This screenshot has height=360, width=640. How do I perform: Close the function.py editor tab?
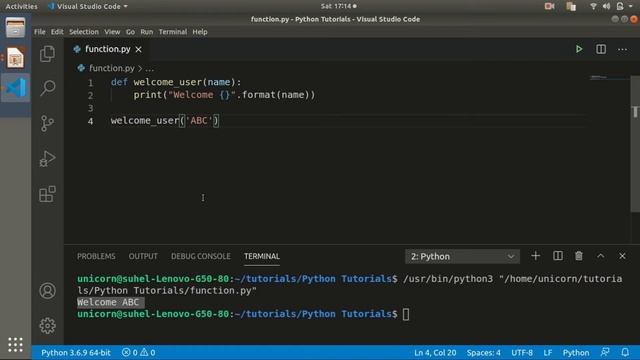point(139,49)
